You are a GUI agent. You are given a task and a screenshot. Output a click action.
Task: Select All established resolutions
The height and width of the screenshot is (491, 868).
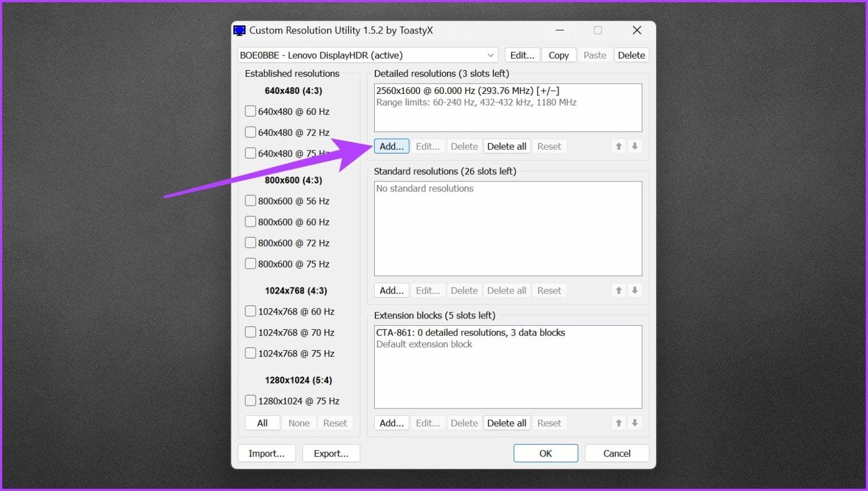262,423
